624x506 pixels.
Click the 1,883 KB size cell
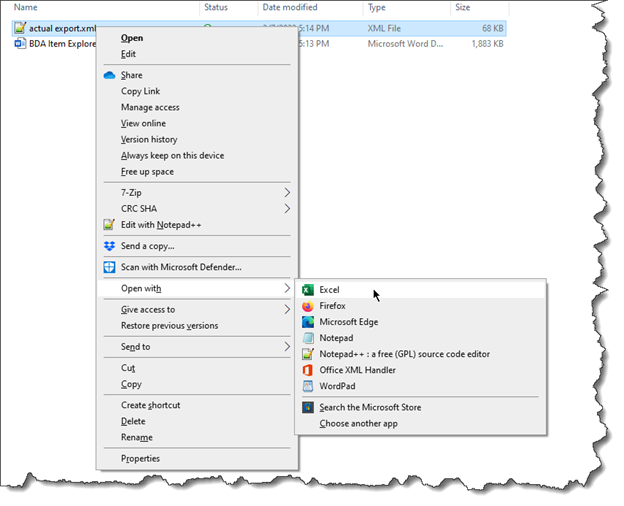tap(488, 44)
